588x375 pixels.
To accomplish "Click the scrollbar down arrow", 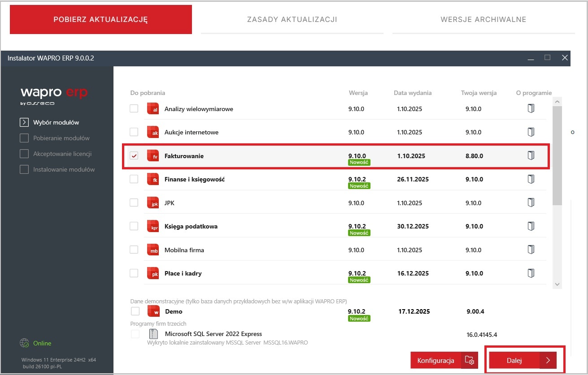I will click(x=557, y=284).
